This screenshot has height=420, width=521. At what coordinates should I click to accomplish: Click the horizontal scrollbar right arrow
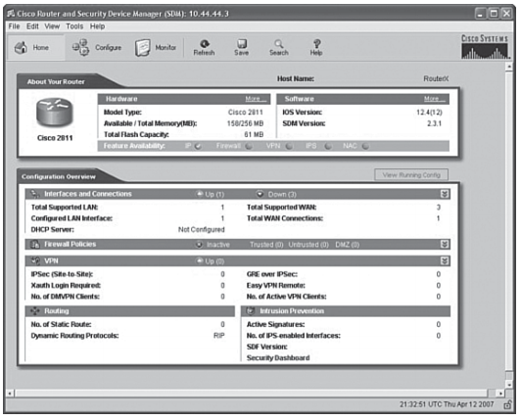click(500, 394)
